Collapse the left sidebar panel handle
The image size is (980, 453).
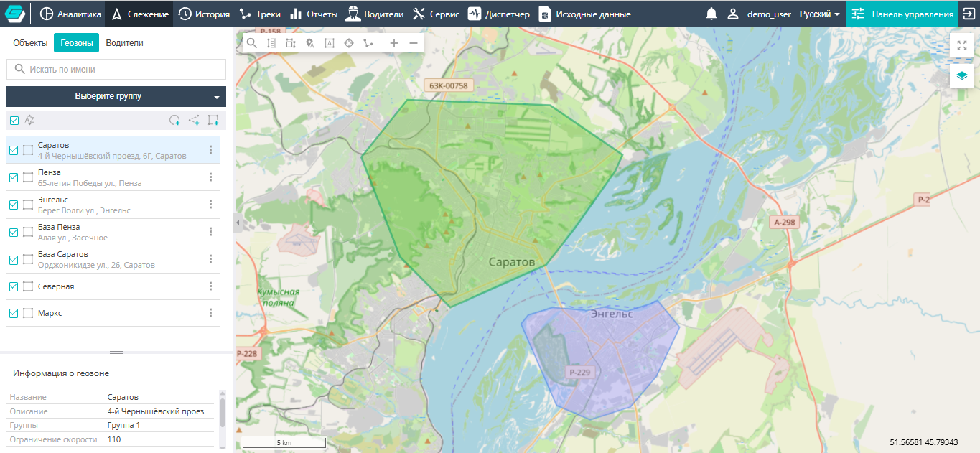(236, 223)
